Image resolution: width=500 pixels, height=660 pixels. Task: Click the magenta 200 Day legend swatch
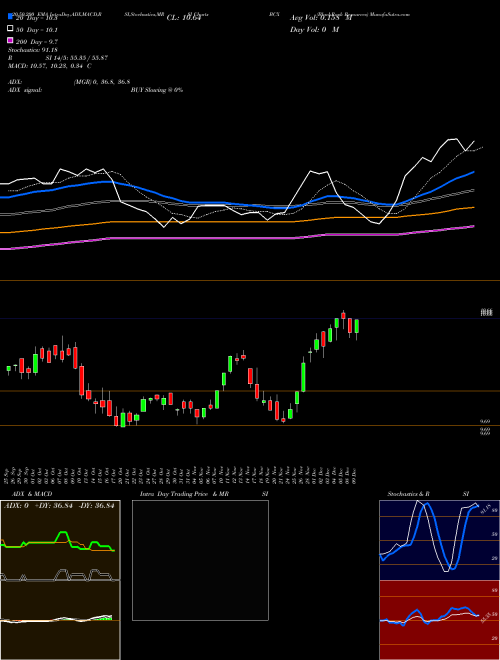(10, 40)
